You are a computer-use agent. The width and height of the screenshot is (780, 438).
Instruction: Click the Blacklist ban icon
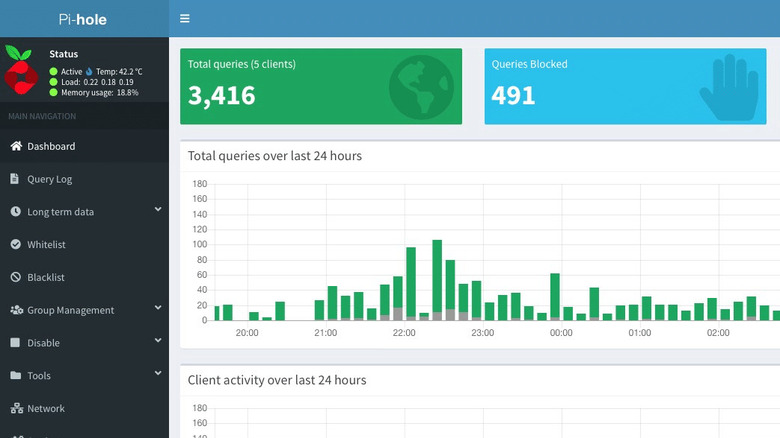coord(16,277)
